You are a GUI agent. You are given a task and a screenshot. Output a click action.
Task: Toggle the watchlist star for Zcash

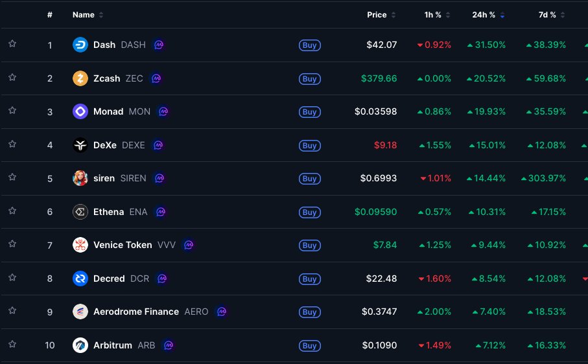12,78
